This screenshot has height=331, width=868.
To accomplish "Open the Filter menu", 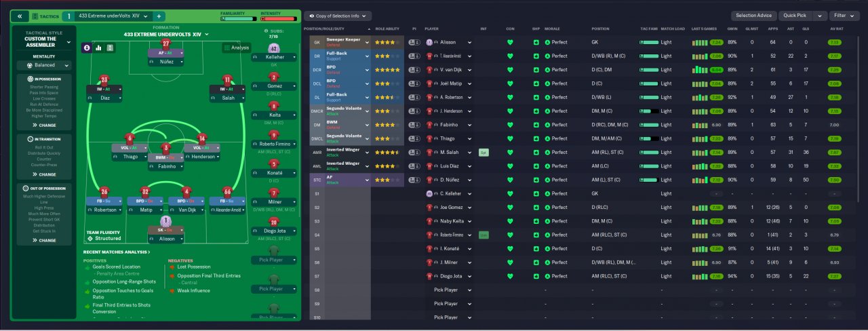I will coord(844,16).
